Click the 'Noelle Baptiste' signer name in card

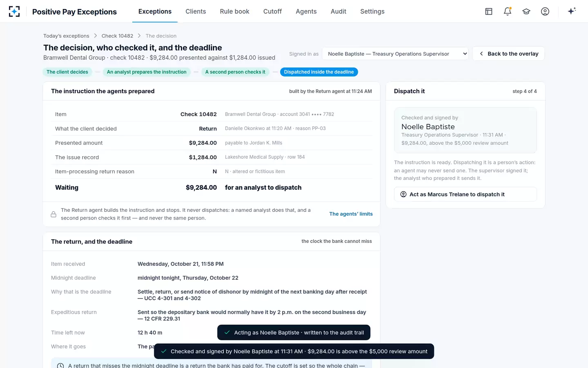coord(428,127)
